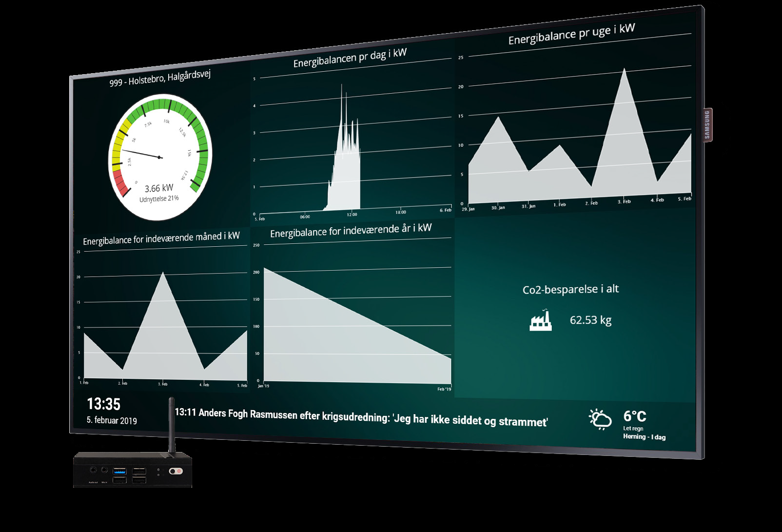Toggle the red power indicator button
This screenshot has width=782, height=532.
pyautogui.click(x=179, y=471)
